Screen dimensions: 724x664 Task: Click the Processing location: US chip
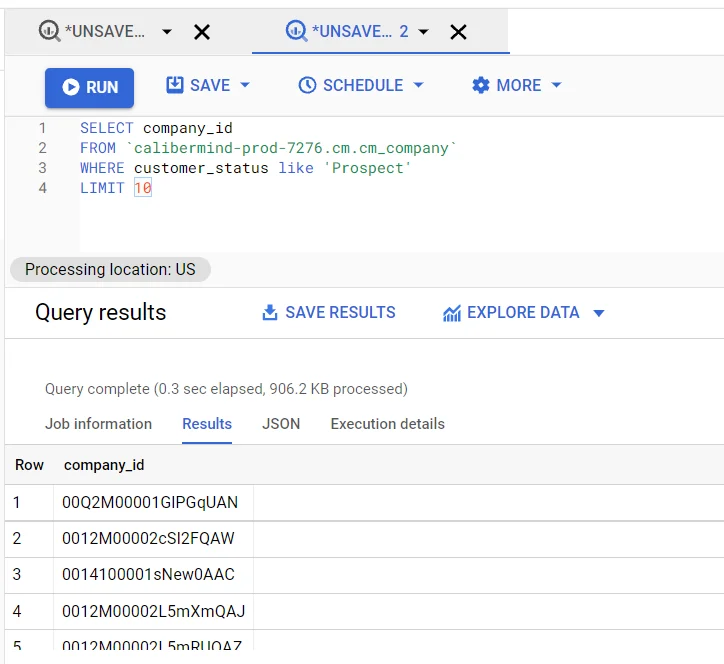110,269
